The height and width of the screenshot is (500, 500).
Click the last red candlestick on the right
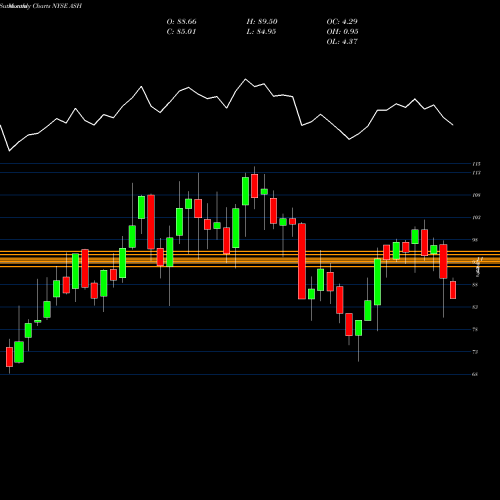click(x=453, y=290)
